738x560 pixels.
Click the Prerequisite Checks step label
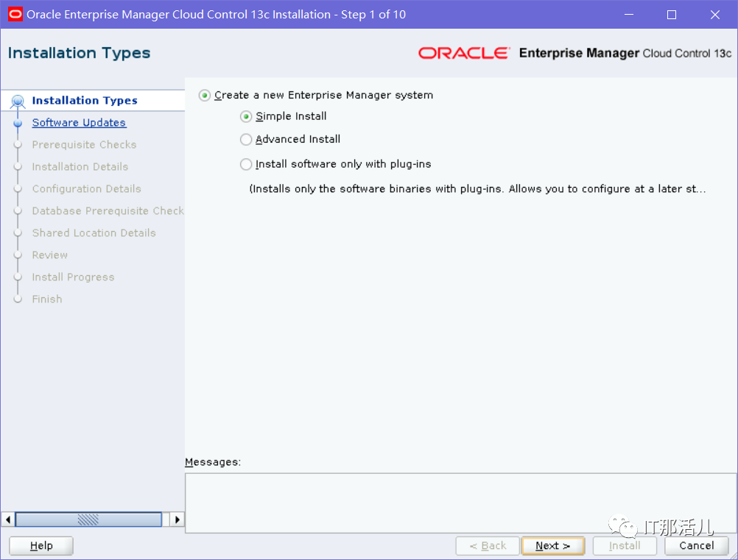[x=84, y=145]
